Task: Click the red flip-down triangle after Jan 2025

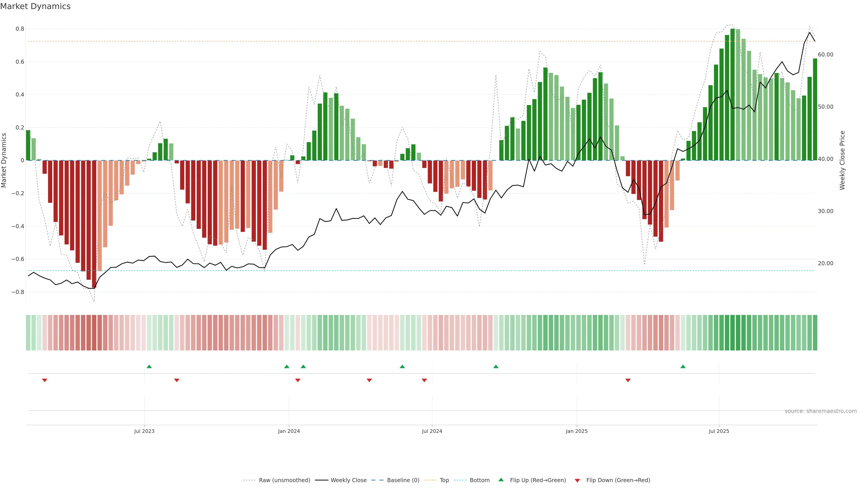Action: pos(628,380)
